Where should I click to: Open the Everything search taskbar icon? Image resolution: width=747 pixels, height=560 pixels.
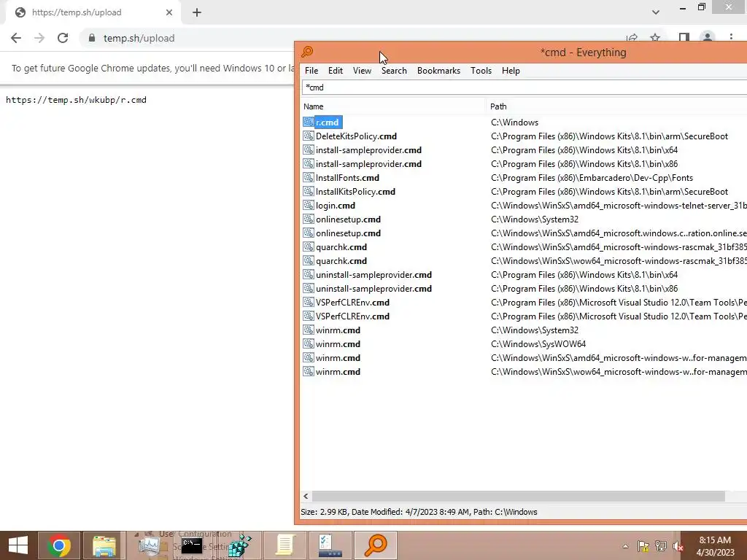(376, 545)
